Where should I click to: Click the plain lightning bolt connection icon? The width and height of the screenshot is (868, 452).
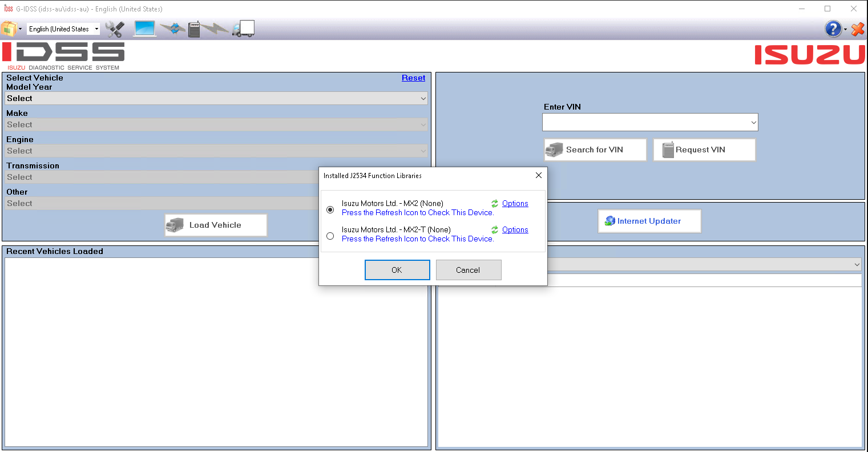(215, 29)
